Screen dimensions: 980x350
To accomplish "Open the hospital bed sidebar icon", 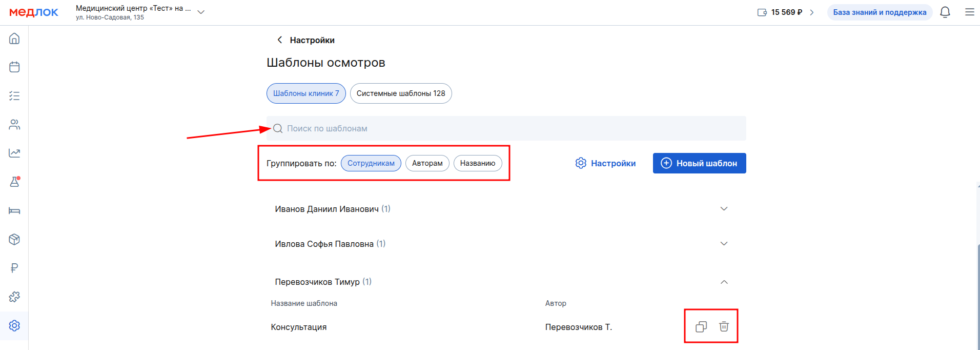I will [14, 210].
